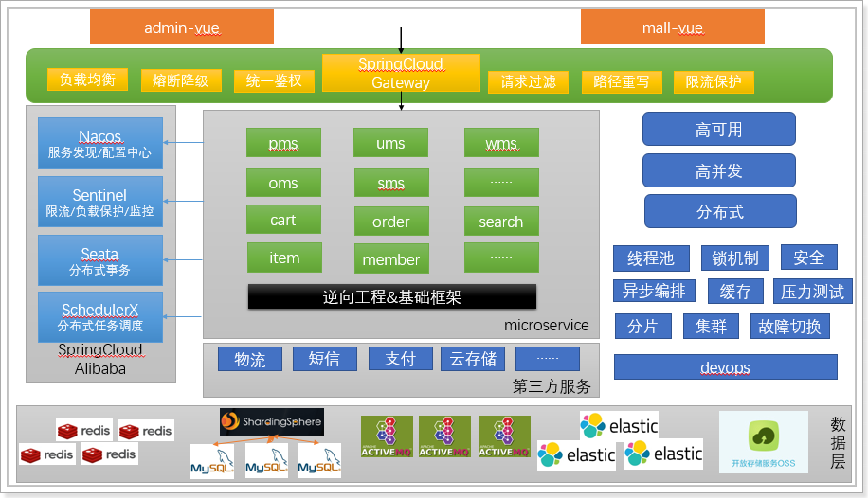Select the mall-vue orange box

click(672, 27)
